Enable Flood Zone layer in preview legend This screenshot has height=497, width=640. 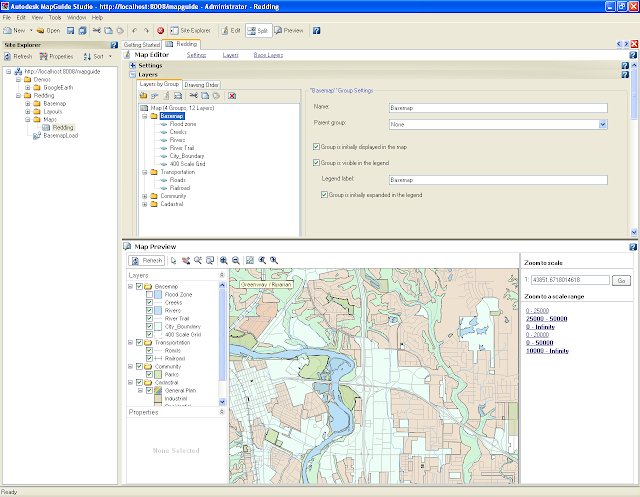(149, 295)
